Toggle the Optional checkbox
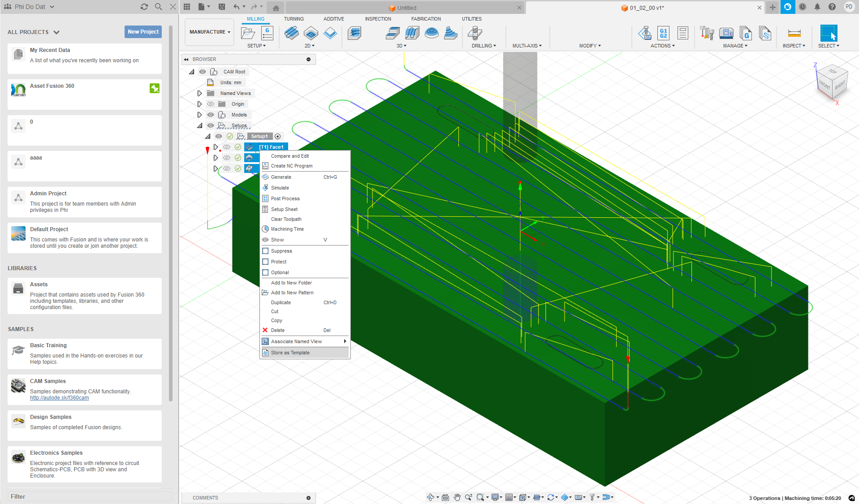 pos(265,272)
